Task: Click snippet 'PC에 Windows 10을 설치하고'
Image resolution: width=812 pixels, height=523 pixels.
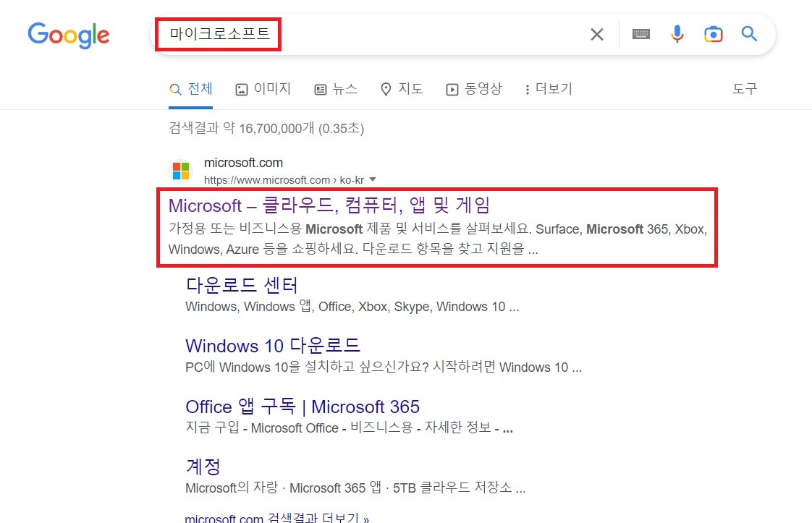Action: 384,367
